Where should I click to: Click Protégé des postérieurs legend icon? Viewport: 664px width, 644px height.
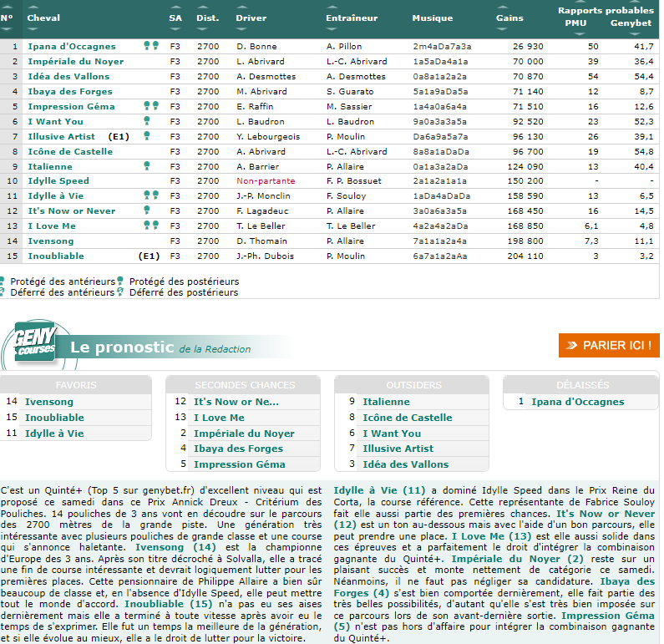[x=120, y=281]
